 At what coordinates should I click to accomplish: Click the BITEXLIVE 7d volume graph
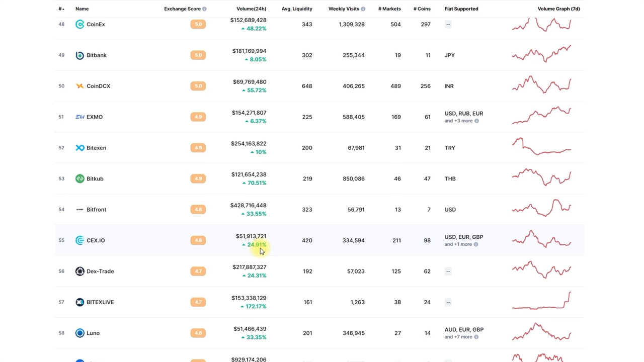tap(541, 301)
